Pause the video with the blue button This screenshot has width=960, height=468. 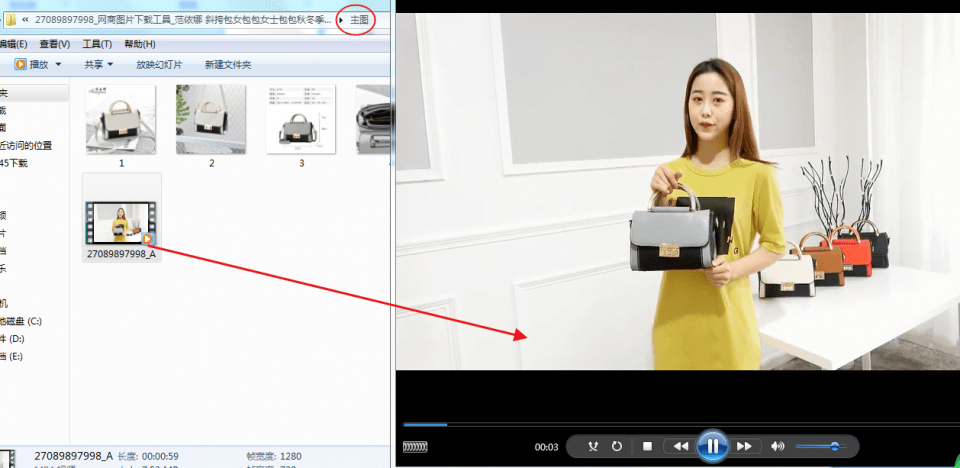click(x=713, y=446)
